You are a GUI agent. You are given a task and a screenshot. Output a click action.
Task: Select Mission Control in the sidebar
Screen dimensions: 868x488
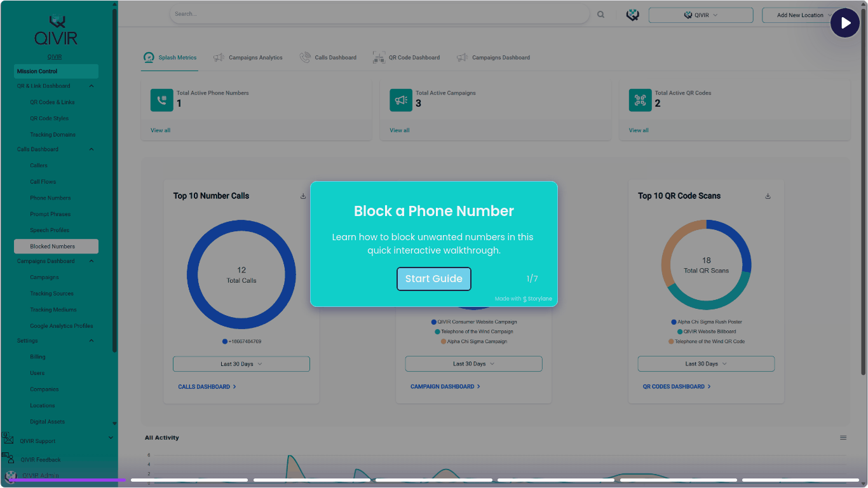point(56,71)
